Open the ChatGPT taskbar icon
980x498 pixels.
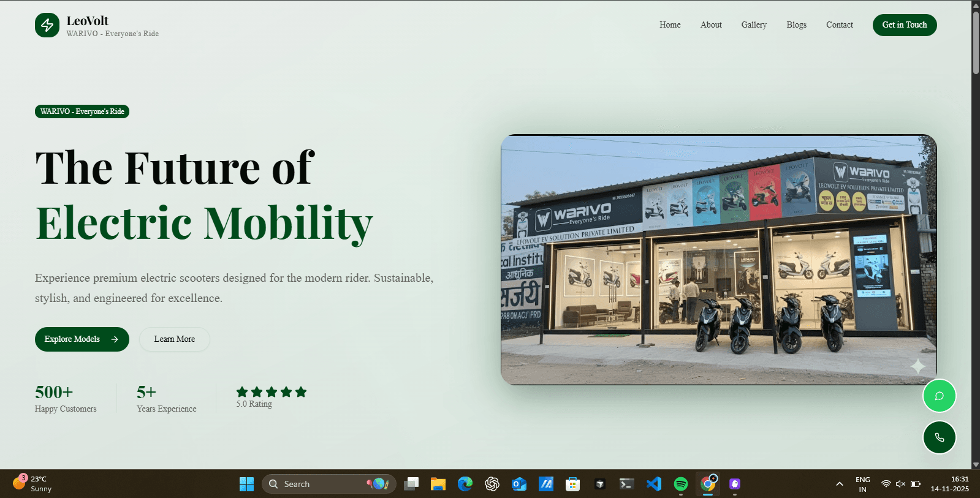point(492,484)
